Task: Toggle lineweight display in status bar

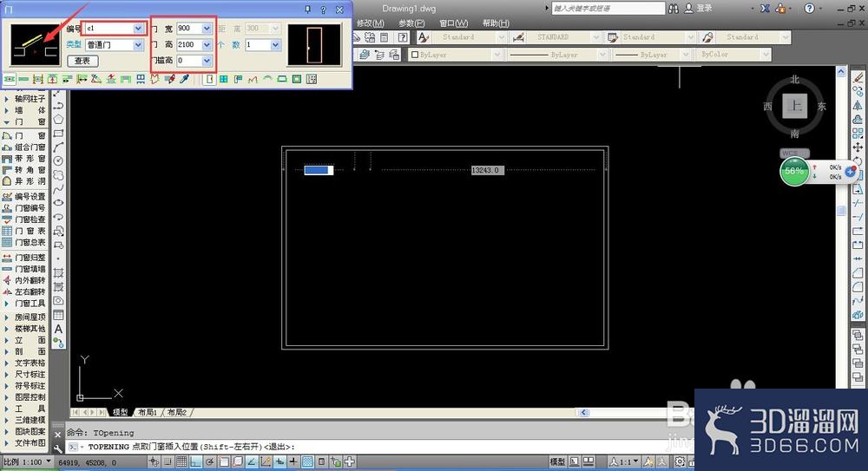Action: pyautogui.click(x=293, y=461)
